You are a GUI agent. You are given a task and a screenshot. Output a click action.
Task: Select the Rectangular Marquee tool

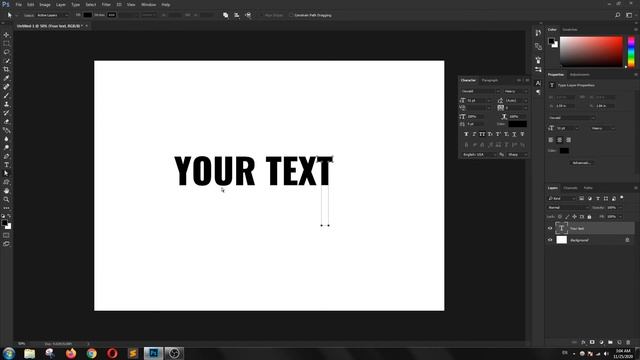(6, 43)
